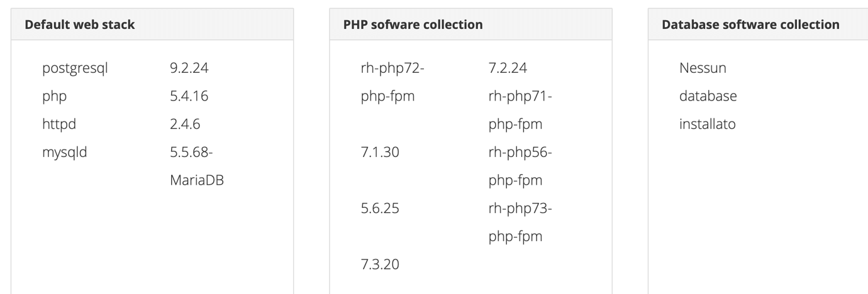Click the Default web stack panel header

[x=152, y=24]
